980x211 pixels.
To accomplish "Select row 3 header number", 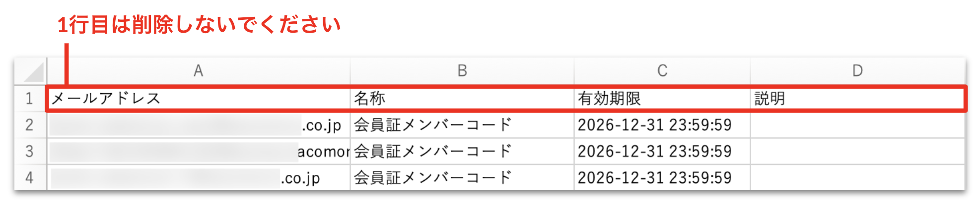I will coord(30,151).
